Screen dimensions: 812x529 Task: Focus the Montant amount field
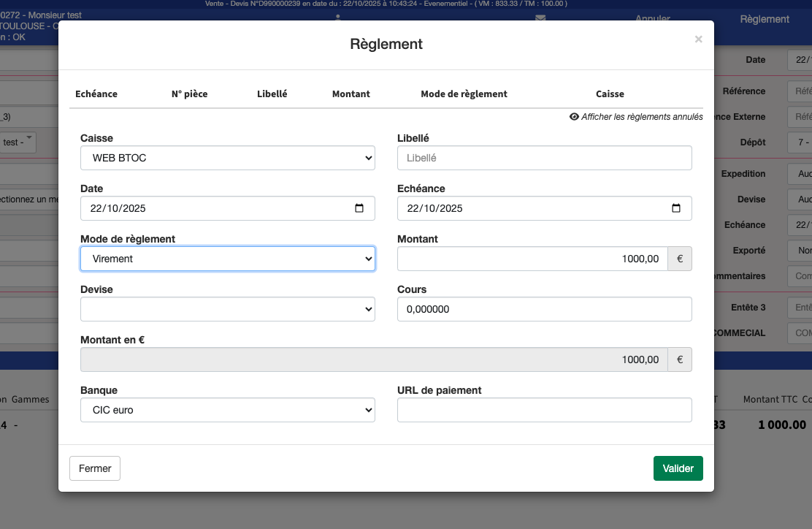click(532, 259)
